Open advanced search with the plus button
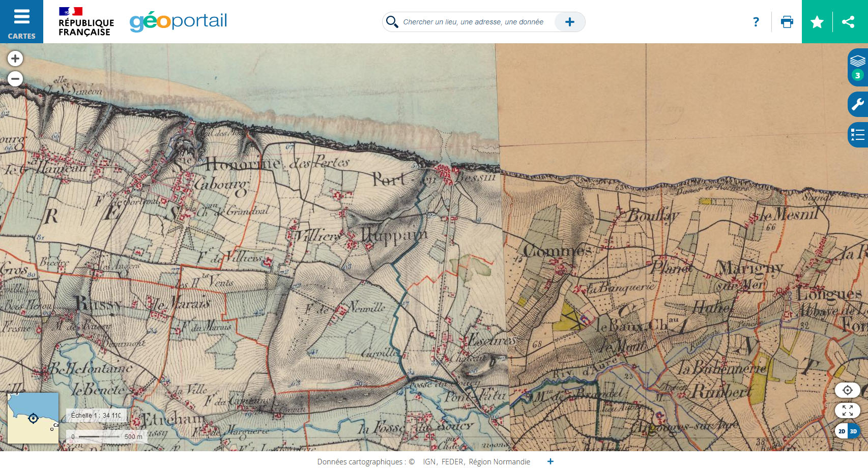This screenshot has width=868, height=470. [570, 22]
